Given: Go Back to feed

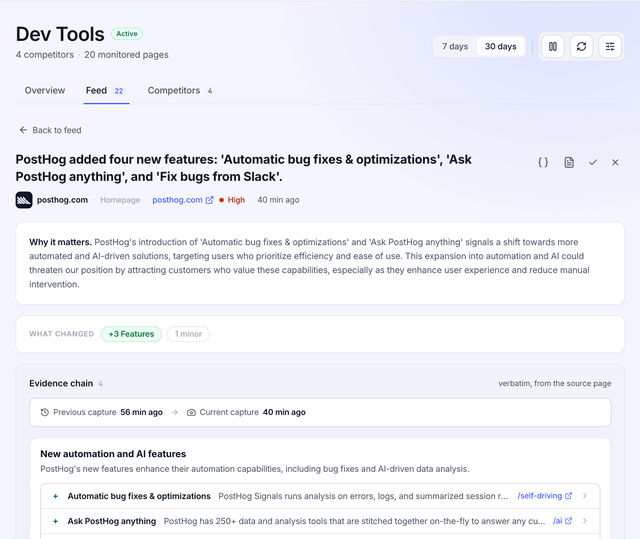Looking at the screenshot, I should (50, 130).
